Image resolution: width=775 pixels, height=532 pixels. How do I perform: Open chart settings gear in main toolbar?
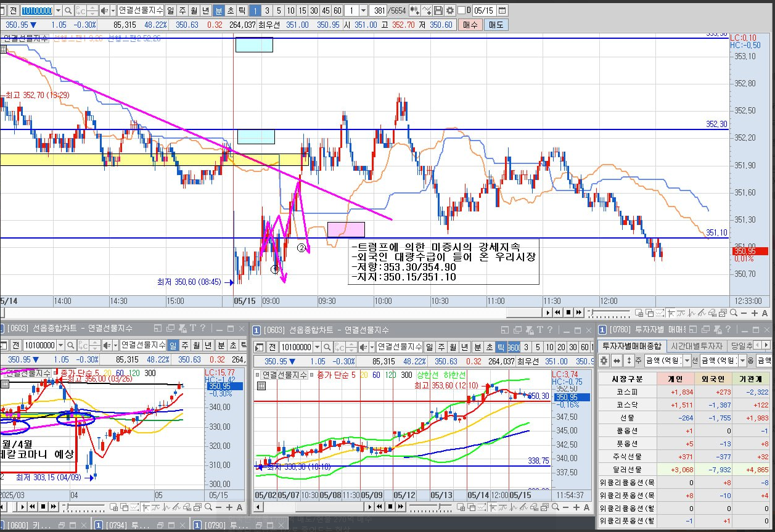[x=450, y=10]
